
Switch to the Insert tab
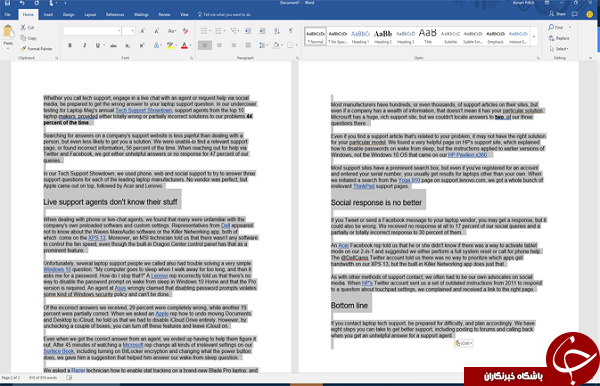pos(48,15)
